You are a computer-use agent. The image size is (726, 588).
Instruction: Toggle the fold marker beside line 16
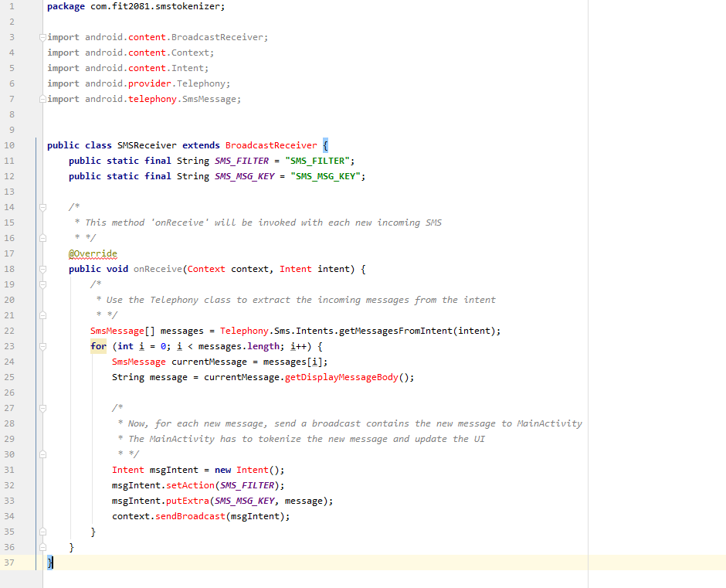(41, 237)
